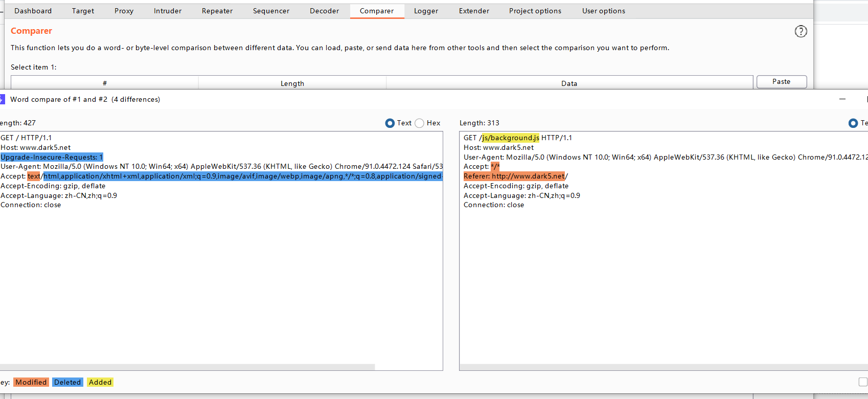Click the right pane horizontal scrollbar
The width and height of the screenshot is (868, 399).
(x=664, y=367)
